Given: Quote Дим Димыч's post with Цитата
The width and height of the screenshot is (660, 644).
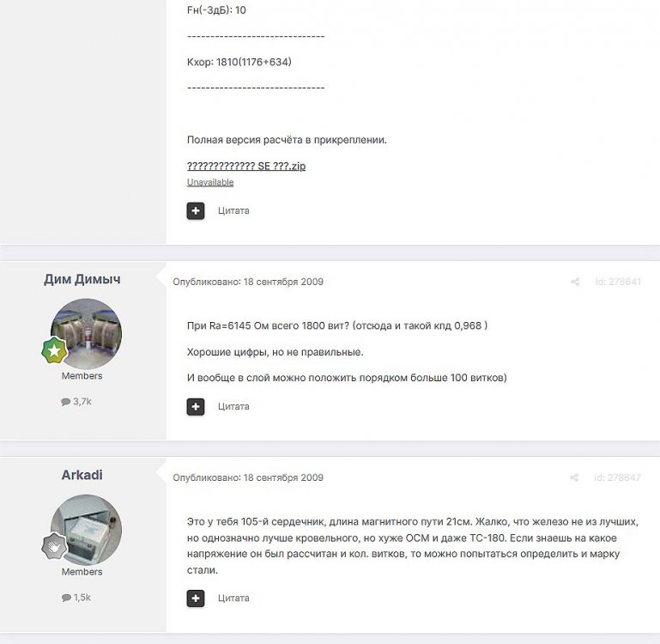Looking at the screenshot, I should pos(233,406).
